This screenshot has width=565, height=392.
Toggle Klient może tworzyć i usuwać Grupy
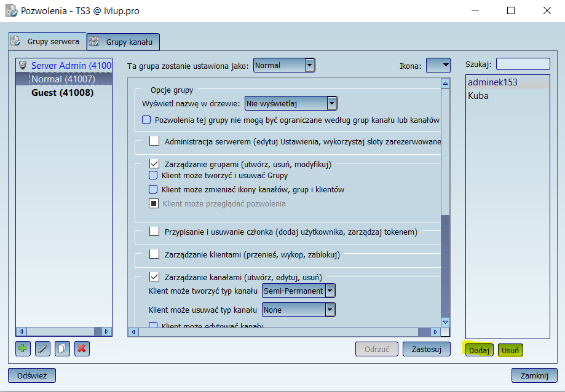[x=154, y=176]
